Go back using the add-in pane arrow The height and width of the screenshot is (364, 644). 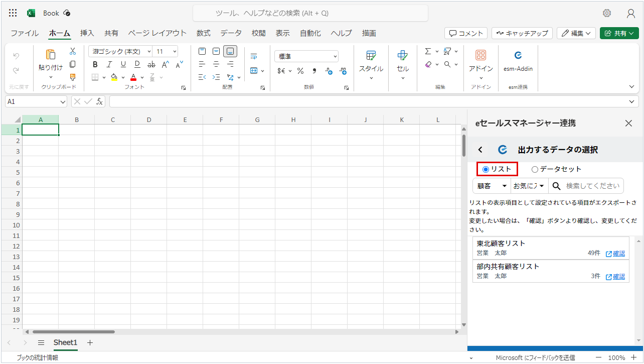pos(480,150)
